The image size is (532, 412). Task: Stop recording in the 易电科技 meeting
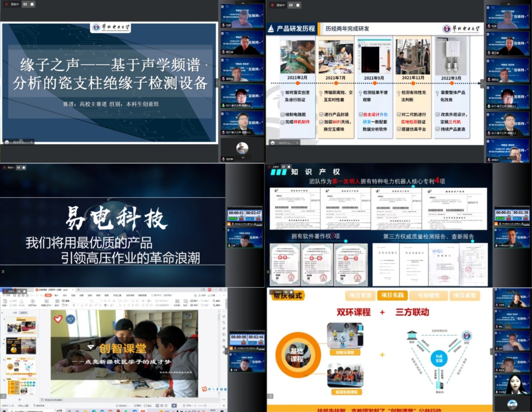24,168
